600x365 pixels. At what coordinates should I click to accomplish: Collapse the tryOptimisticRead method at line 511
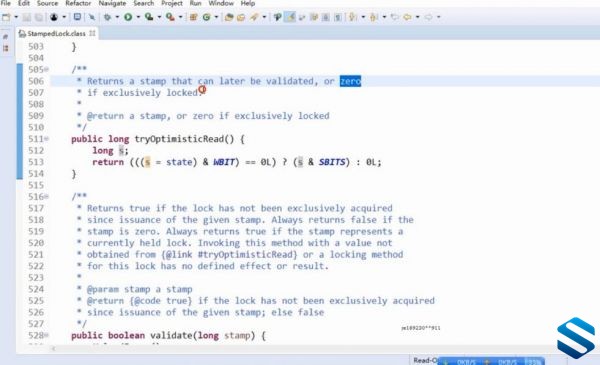coord(46,139)
